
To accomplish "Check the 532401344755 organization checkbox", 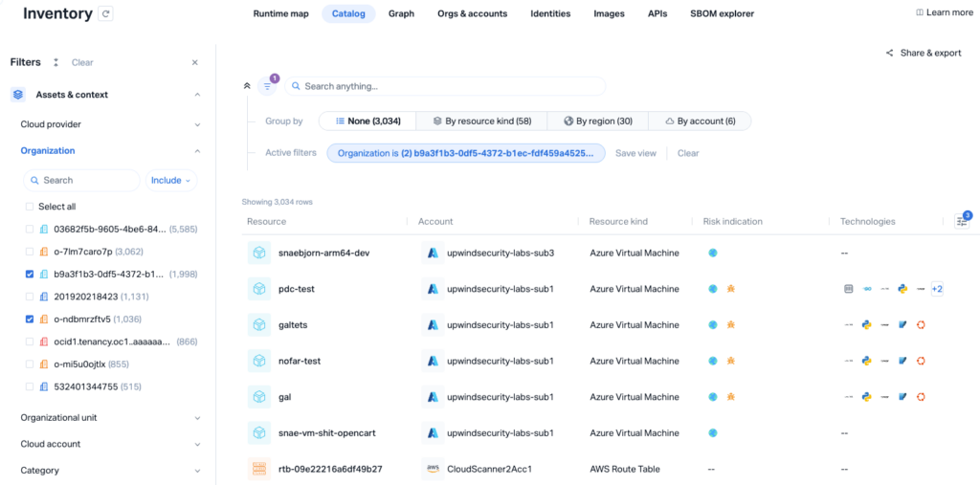I will [30, 386].
